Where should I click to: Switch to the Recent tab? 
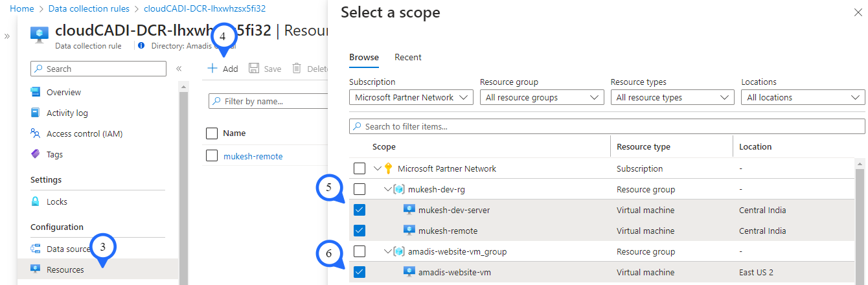pyautogui.click(x=407, y=57)
